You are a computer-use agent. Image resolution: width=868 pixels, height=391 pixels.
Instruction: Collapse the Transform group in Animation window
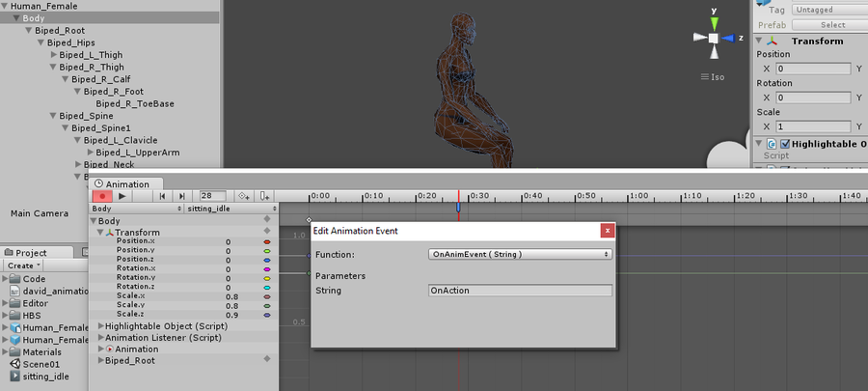click(99, 232)
